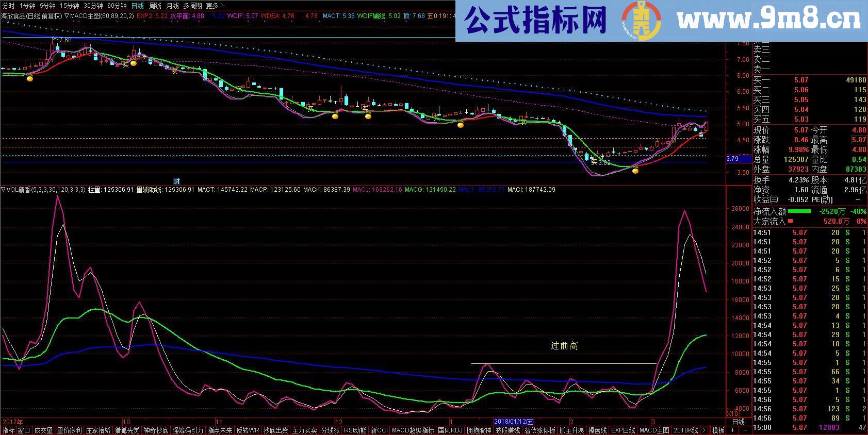Click the blue 3.79 price tag
868x435 pixels.
tap(739, 159)
